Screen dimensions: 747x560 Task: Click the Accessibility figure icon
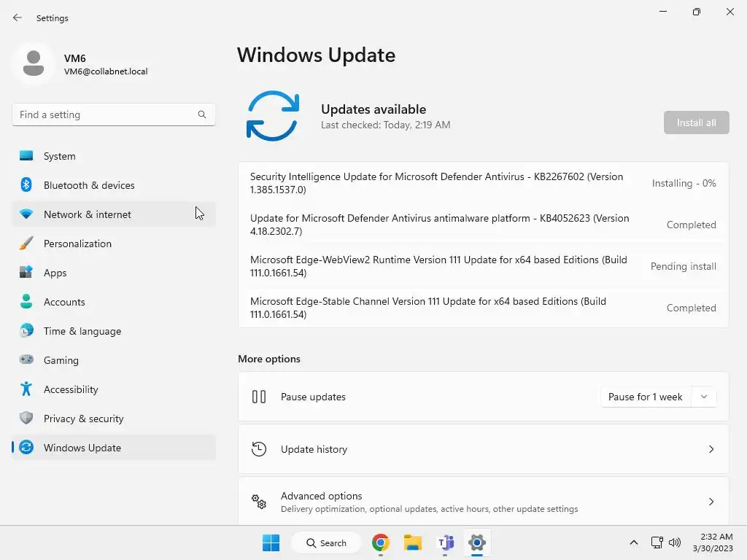pos(26,389)
